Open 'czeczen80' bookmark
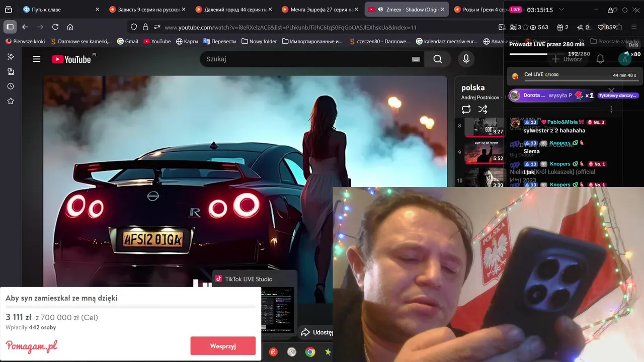644x362 pixels. (x=380, y=41)
